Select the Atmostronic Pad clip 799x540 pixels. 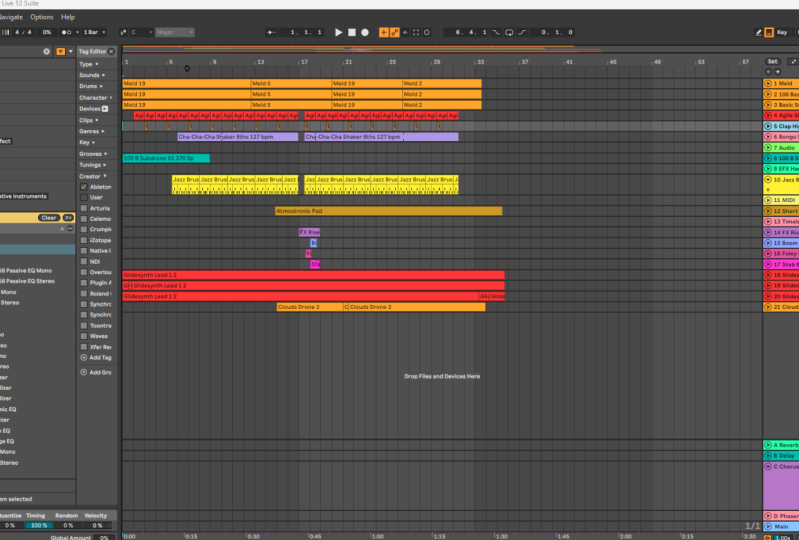click(x=389, y=211)
